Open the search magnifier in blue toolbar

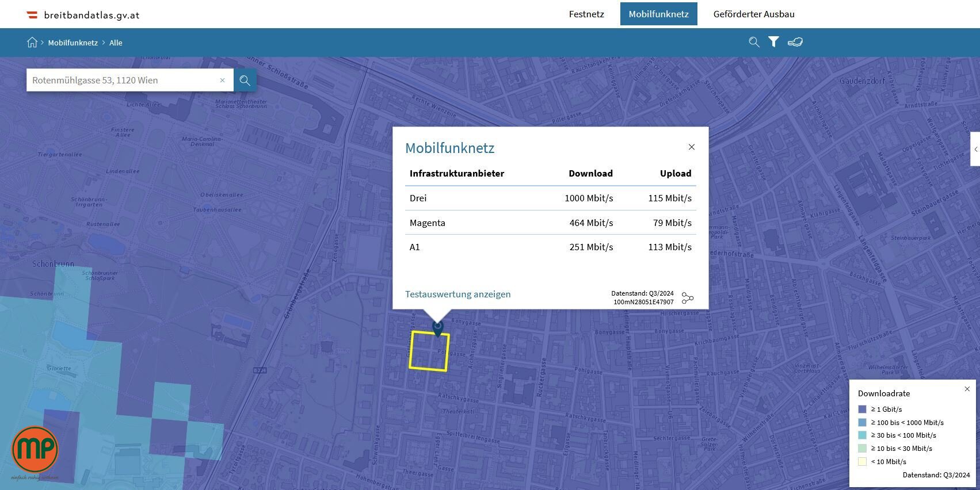(754, 42)
